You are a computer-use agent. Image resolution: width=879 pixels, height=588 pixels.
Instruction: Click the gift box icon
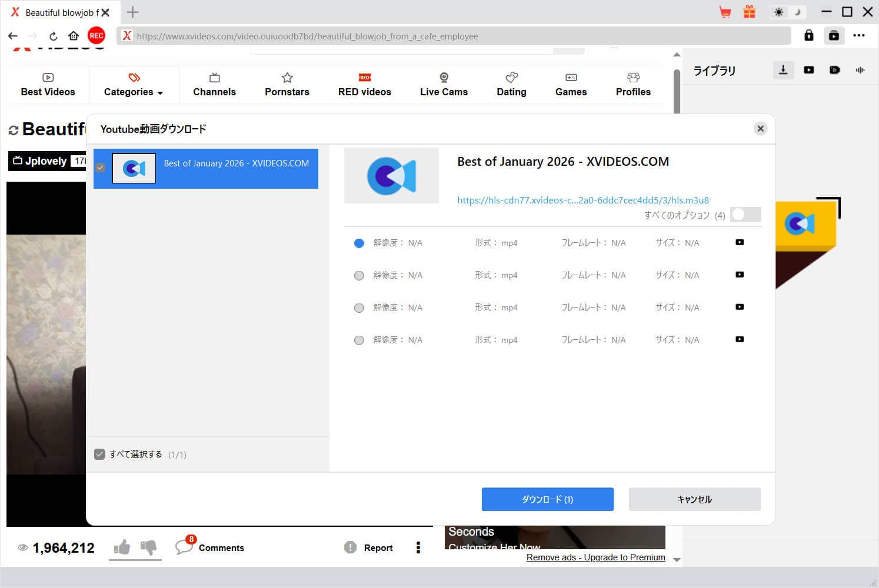749,12
